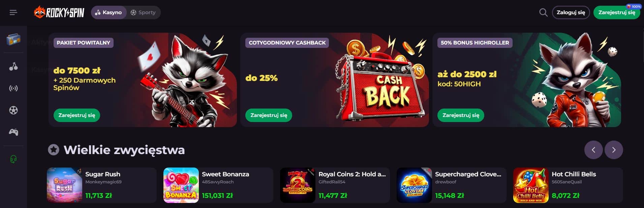Register via the 50% Bonus Highroller banner
This screenshot has height=208, width=644.
click(x=461, y=115)
